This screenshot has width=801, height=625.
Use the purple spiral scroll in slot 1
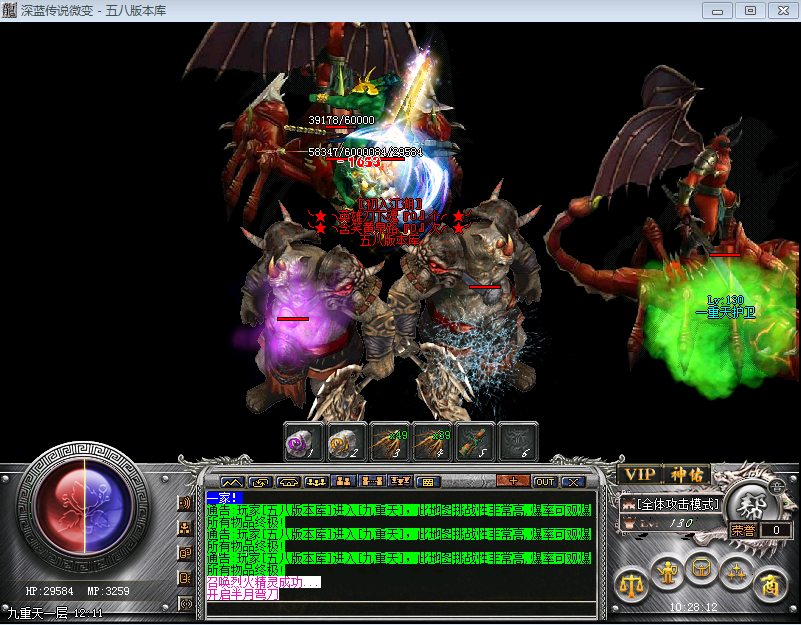(x=304, y=442)
